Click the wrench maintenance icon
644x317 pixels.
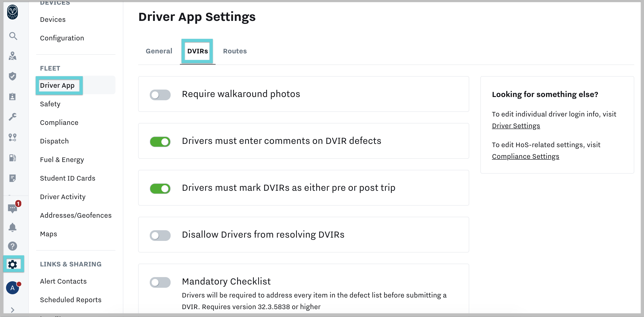pyautogui.click(x=13, y=117)
